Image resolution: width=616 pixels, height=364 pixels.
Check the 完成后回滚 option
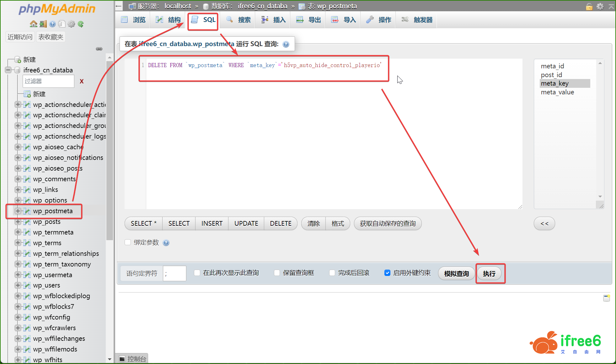[x=332, y=273]
